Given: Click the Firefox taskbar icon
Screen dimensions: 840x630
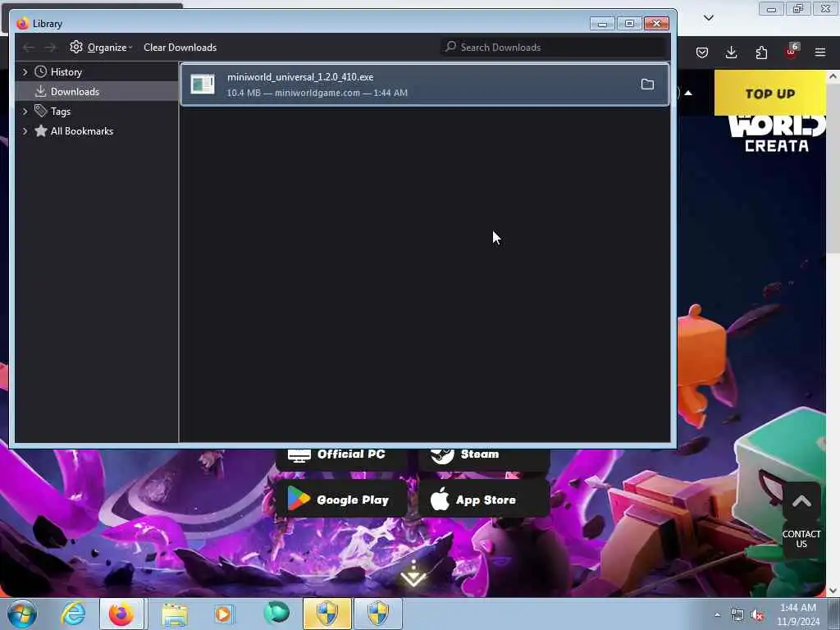Looking at the screenshot, I should tap(121, 614).
